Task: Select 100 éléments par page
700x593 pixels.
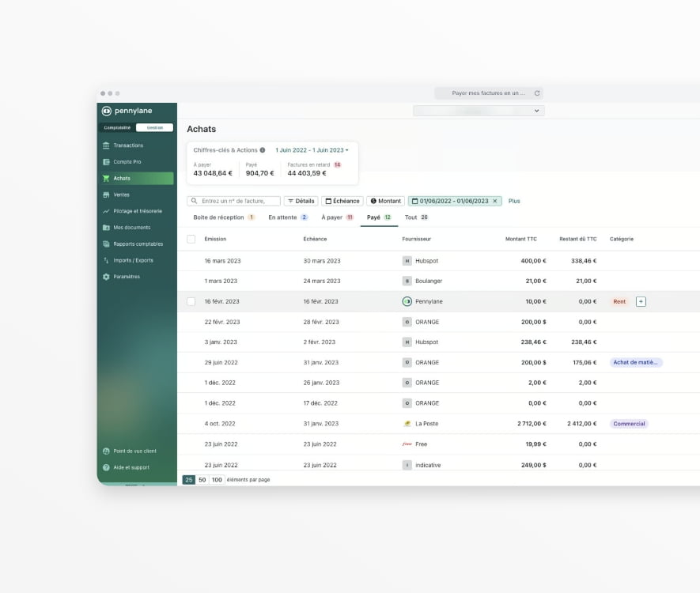Action: coord(217,480)
